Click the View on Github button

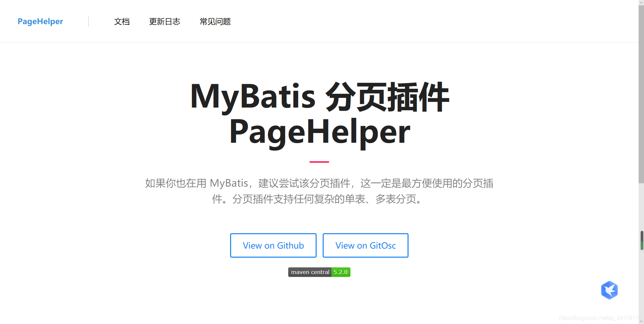coord(273,246)
